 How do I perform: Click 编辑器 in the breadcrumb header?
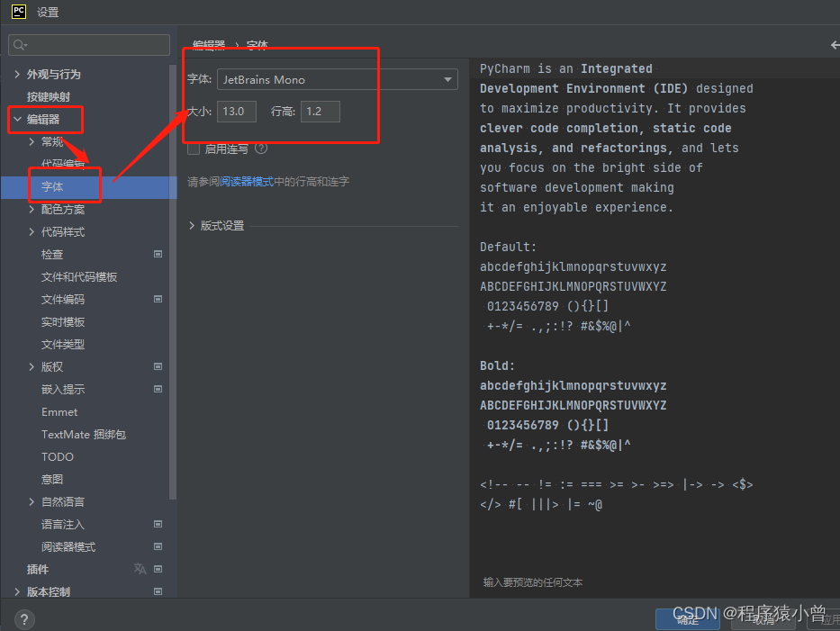point(209,45)
